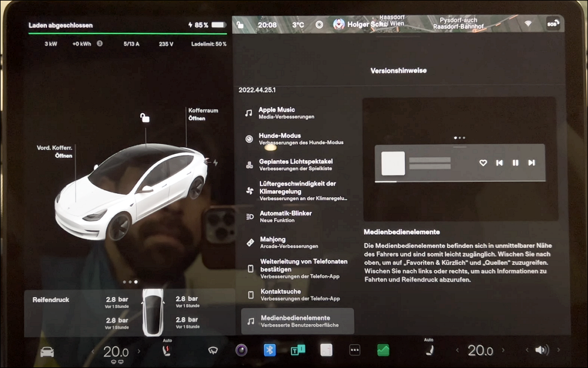Open the green energy chart app
The image size is (588, 368).
tap(383, 350)
